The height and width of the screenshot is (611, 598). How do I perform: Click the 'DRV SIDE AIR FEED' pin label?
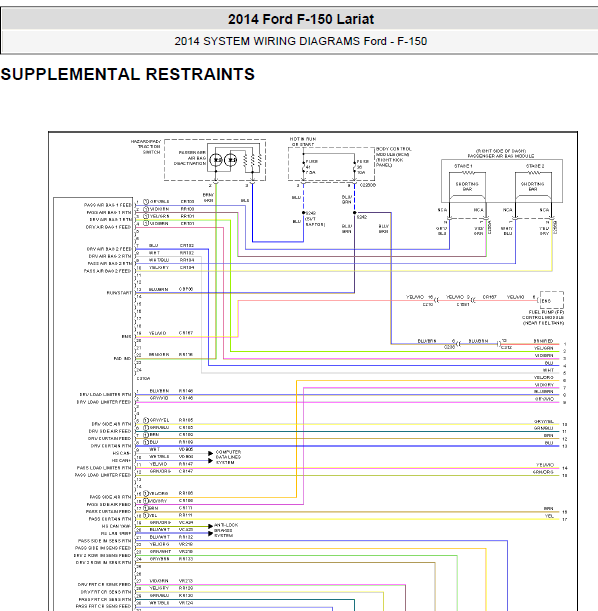[x=110, y=431]
